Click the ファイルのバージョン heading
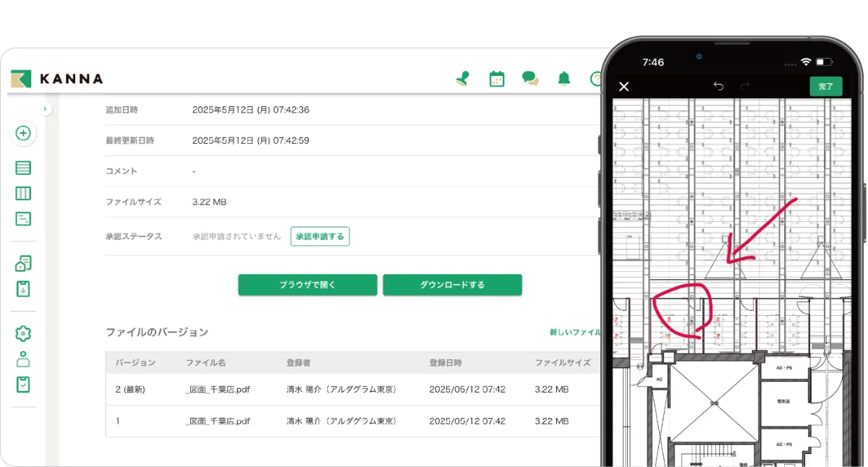 (x=157, y=333)
